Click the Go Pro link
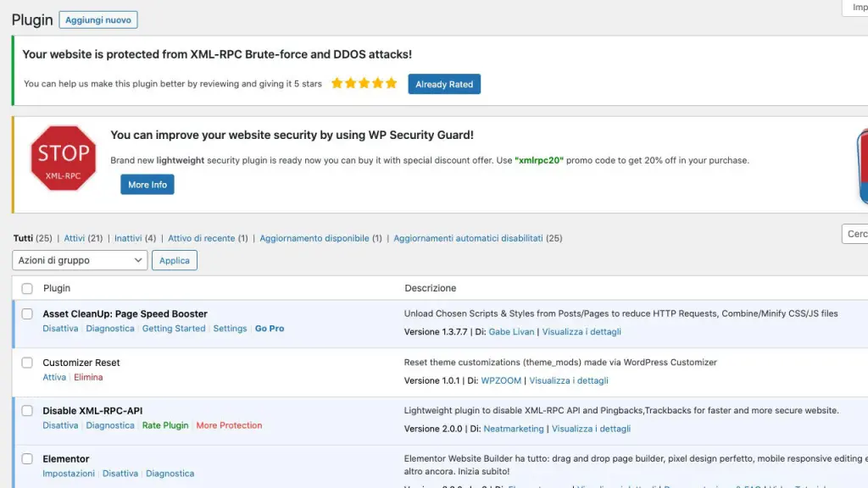 pyautogui.click(x=270, y=328)
